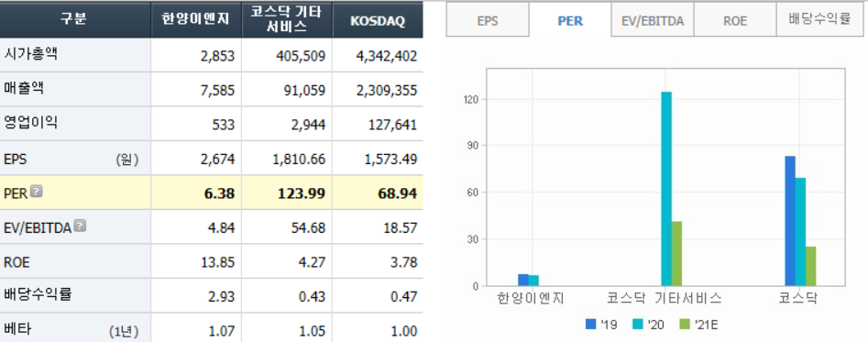Click the 2,674 EPS value

coord(217,160)
